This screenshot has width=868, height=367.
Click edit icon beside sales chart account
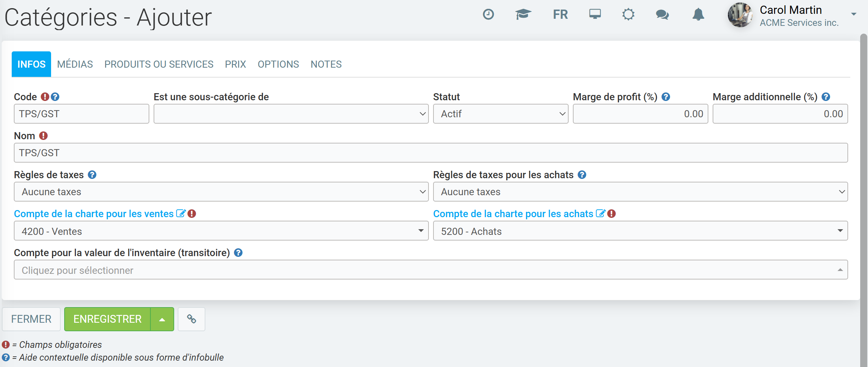[181, 214]
